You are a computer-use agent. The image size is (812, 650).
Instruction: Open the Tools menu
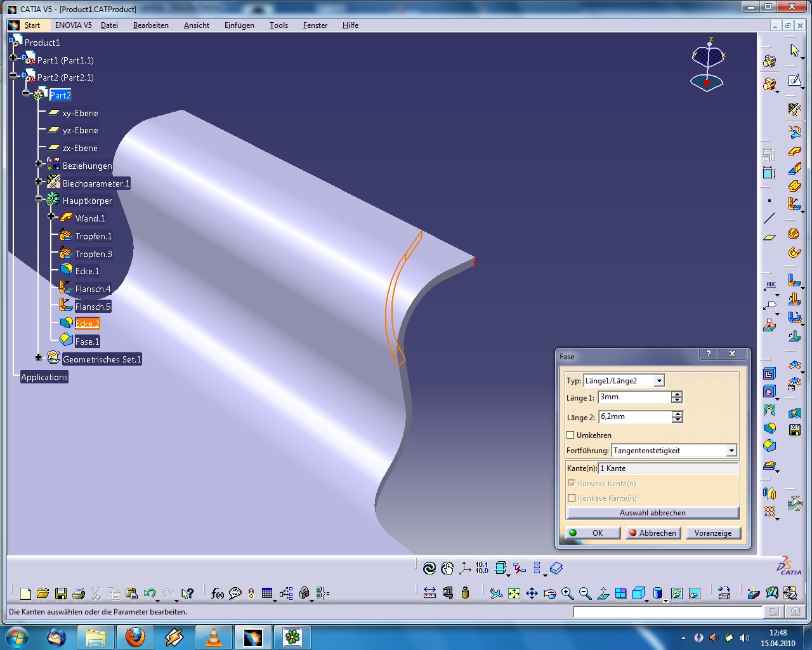point(278,25)
